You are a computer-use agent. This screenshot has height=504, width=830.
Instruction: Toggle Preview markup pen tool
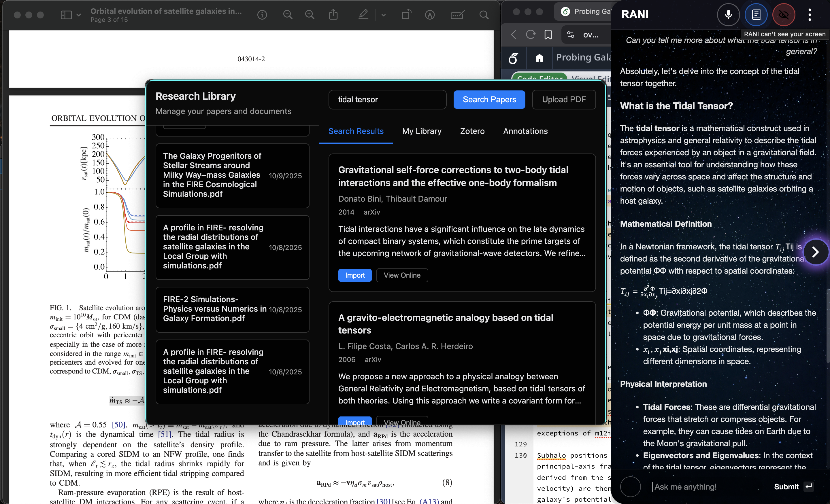tap(363, 15)
